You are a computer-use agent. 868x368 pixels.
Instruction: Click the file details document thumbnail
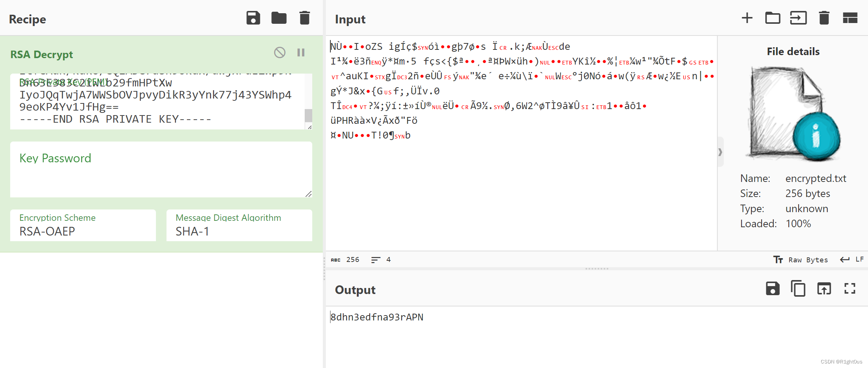793,114
